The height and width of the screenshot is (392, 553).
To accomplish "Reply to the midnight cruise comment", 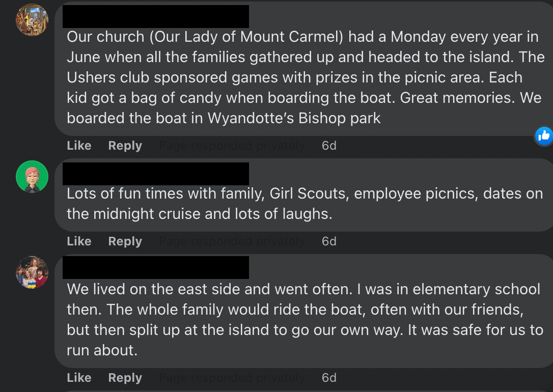I will pos(125,241).
